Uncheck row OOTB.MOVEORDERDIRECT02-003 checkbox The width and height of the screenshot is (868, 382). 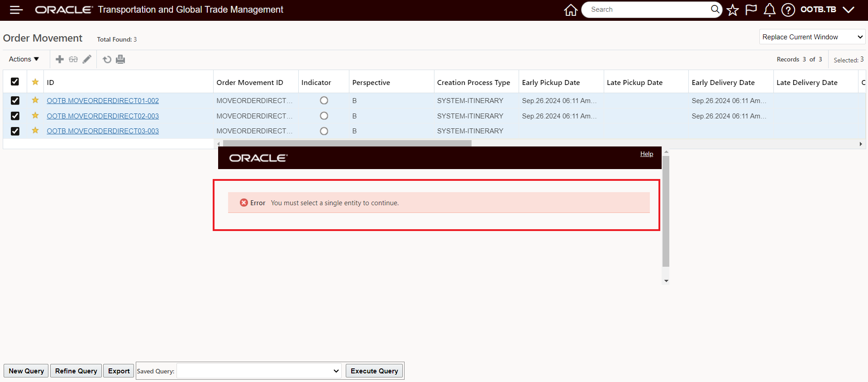[x=15, y=116]
